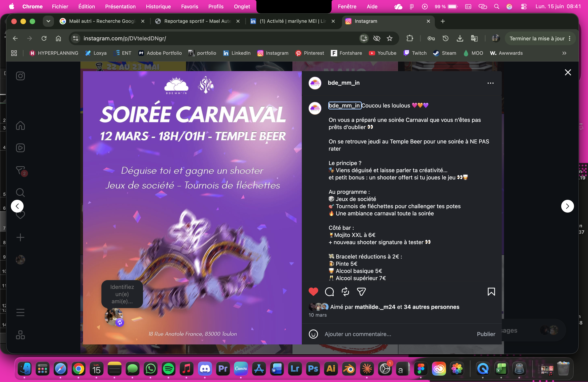
Task: Open the More hamburger menu in sidebar
Action: point(20,312)
